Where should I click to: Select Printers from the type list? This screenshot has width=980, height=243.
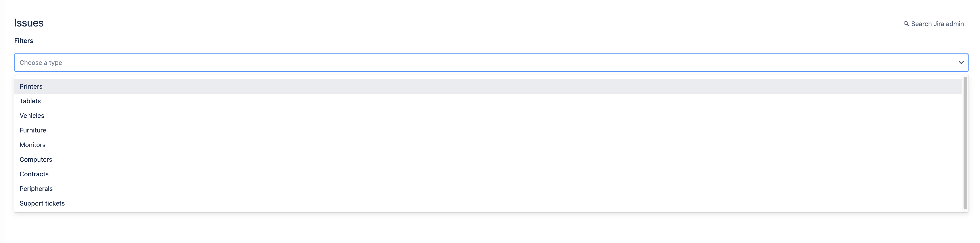point(488,86)
